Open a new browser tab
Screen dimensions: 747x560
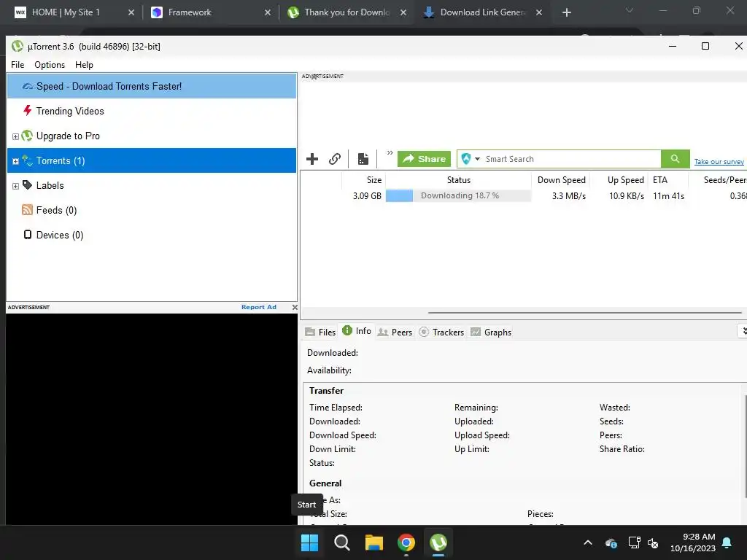[x=566, y=12]
